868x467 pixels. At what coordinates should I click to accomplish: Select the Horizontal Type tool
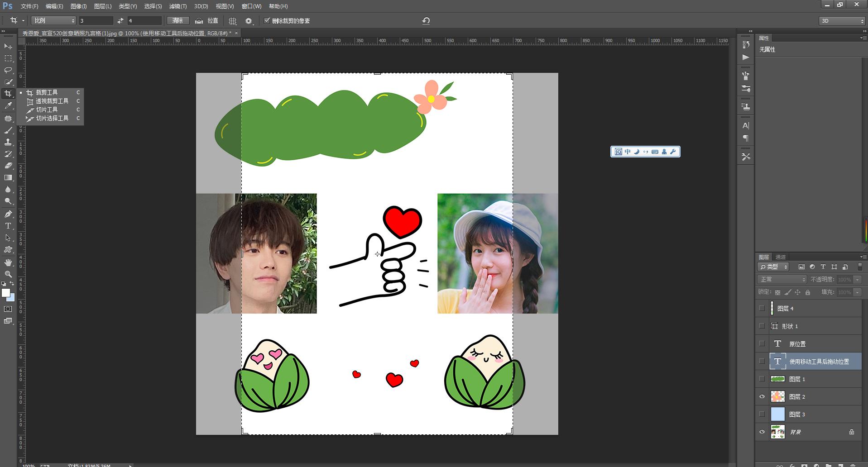click(8, 226)
